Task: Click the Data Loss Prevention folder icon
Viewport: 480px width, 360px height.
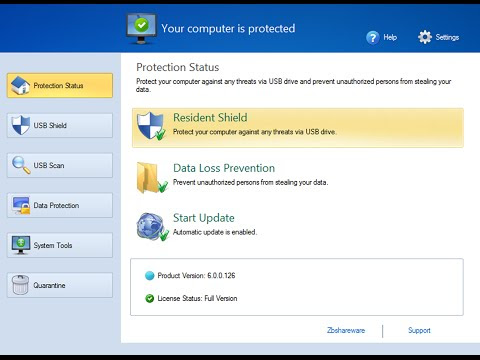Action: pos(152,178)
